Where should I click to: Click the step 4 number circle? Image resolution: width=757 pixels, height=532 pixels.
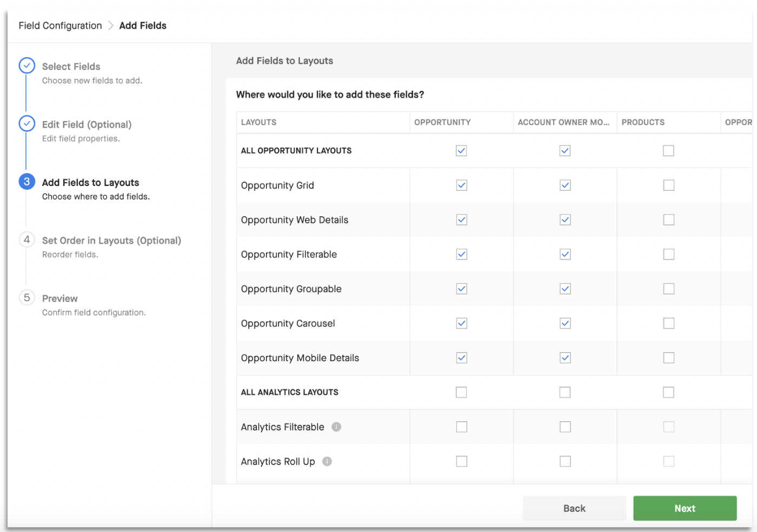(x=27, y=240)
